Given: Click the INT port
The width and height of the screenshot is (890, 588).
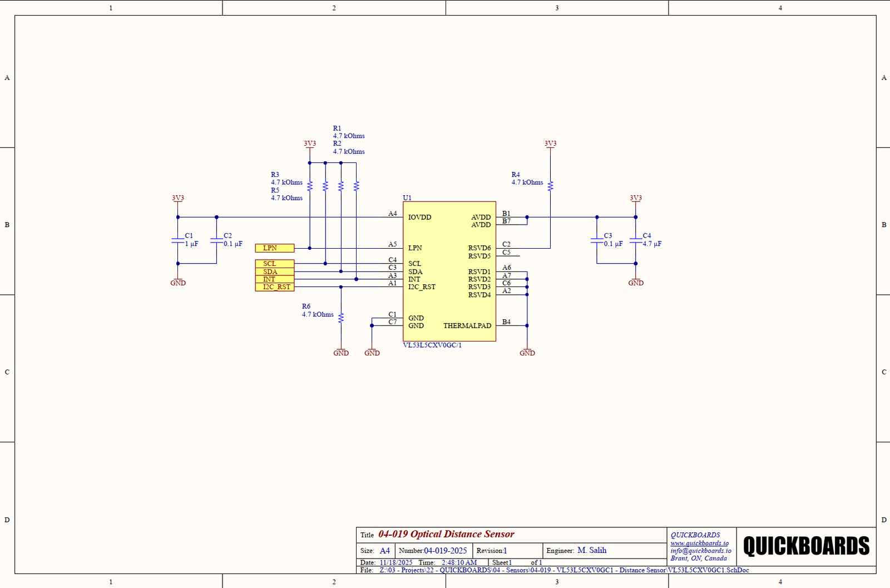Looking at the screenshot, I should click(x=275, y=279).
